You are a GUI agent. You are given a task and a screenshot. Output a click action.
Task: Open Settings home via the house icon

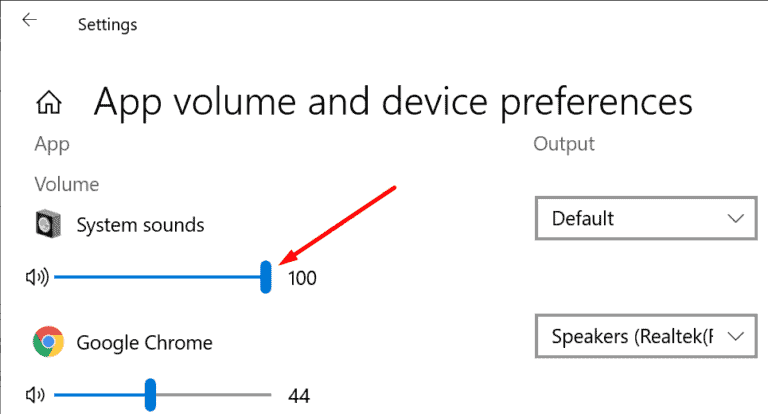(49, 102)
